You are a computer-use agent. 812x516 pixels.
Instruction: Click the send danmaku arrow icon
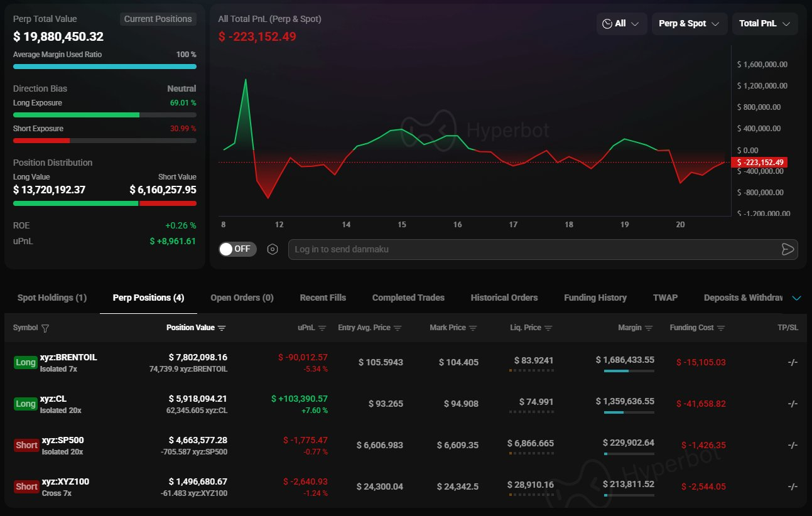click(x=788, y=249)
